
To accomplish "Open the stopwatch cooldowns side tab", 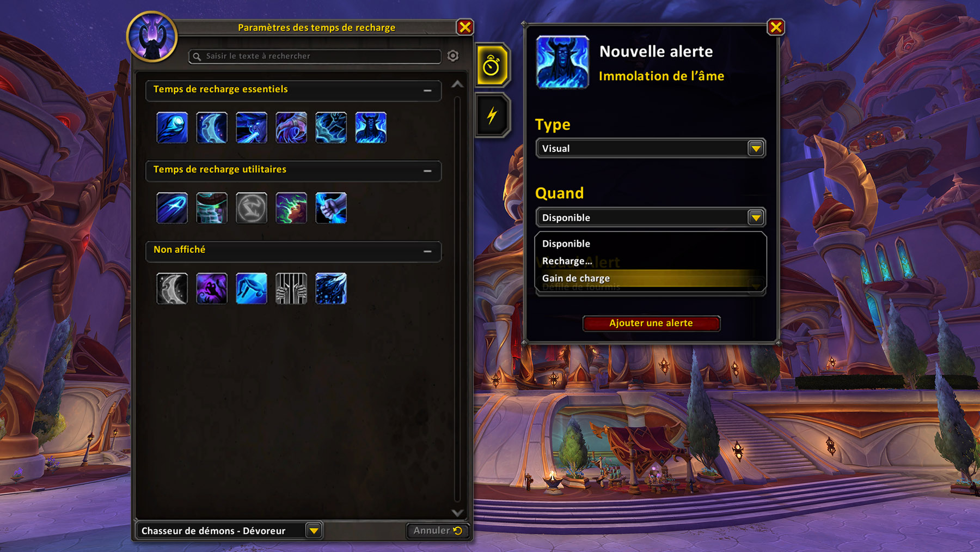I will [492, 65].
